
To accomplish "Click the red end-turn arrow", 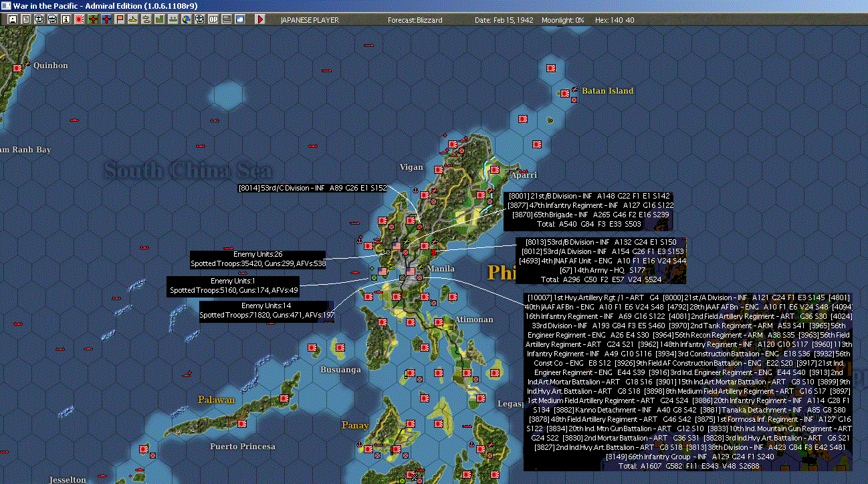I will pyautogui.click(x=260, y=19).
